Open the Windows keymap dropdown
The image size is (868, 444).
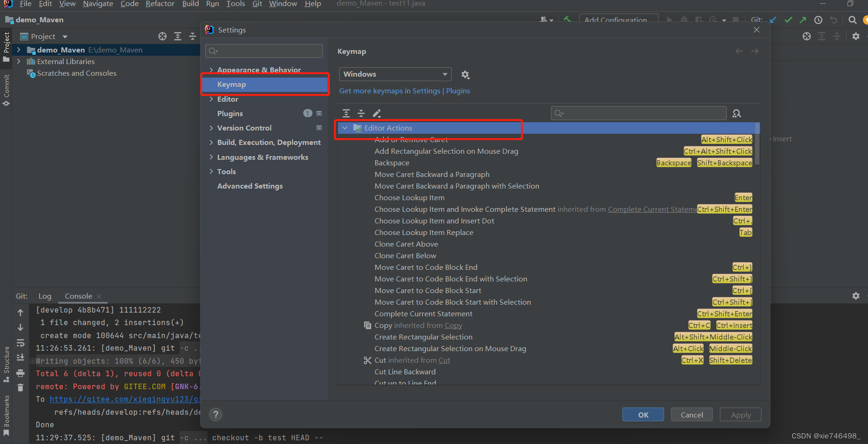(x=395, y=74)
